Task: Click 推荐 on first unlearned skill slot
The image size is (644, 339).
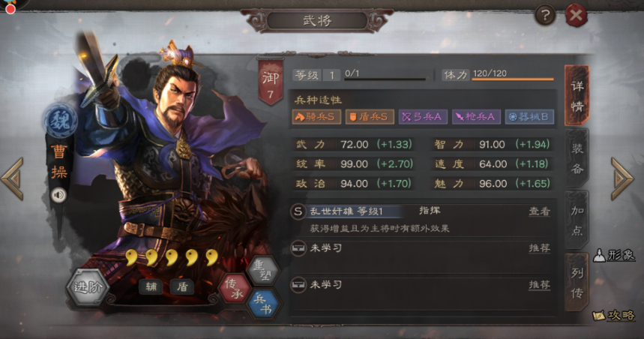Action: pos(539,247)
